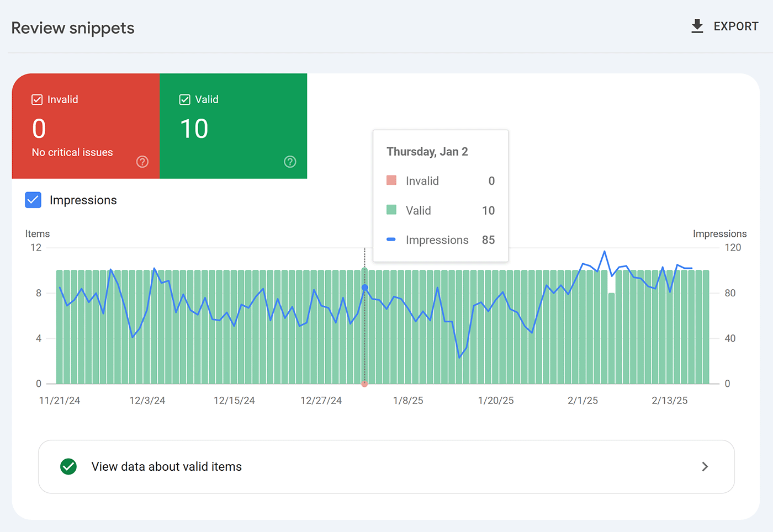The height and width of the screenshot is (532, 773).
Task: Click the help icon on the Valid card
Action: (x=290, y=162)
